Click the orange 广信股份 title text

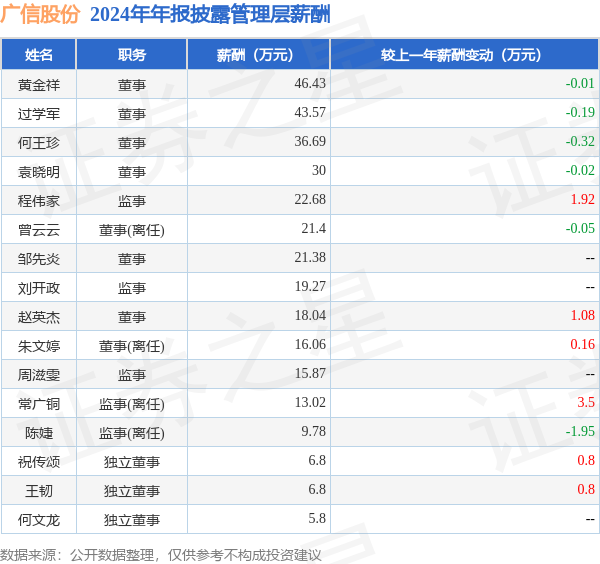click(x=40, y=15)
